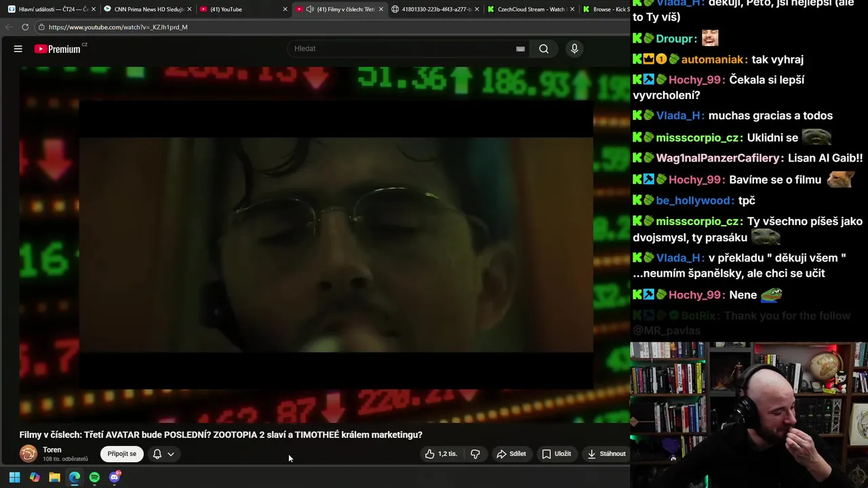The height and width of the screenshot is (488, 868).
Task: Click the address bar URL
Action: (x=118, y=27)
